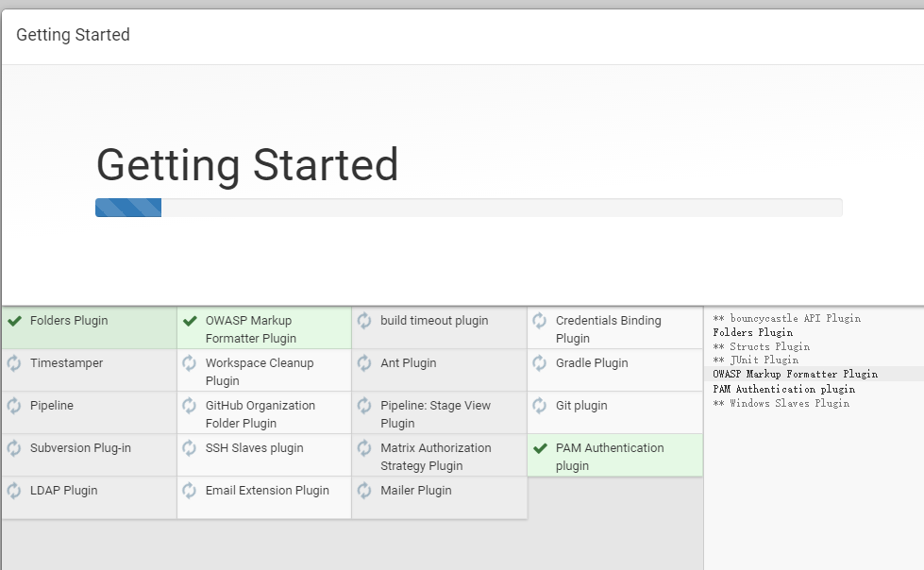The height and width of the screenshot is (570, 924).
Task: Click the Git plugin label
Action: point(581,406)
